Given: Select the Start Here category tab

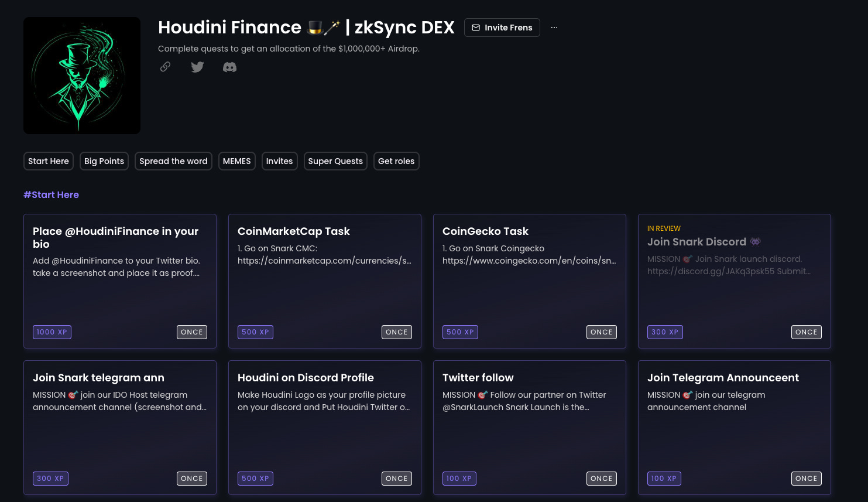Looking at the screenshot, I should click(49, 161).
